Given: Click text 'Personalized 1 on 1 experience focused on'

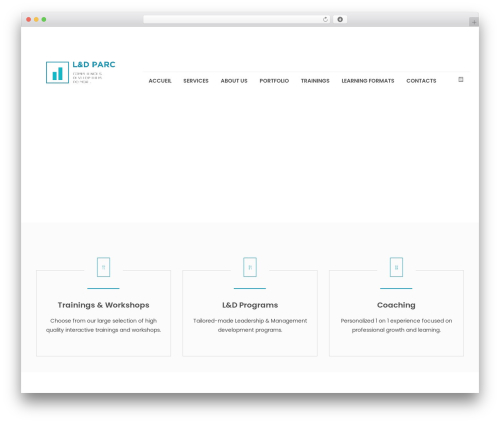Looking at the screenshot, I should point(396,321).
